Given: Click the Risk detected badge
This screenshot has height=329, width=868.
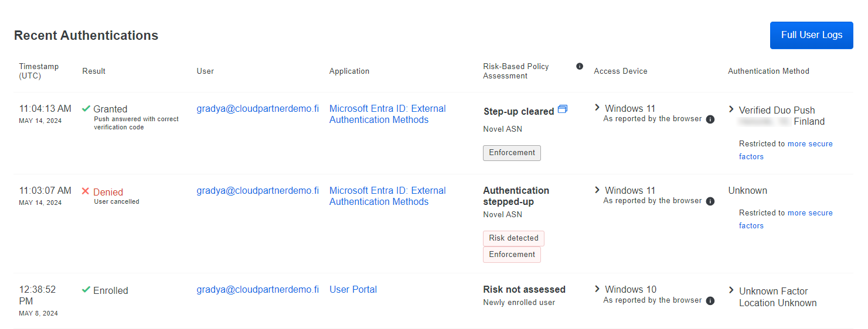Looking at the screenshot, I should (x=513, y=238).
